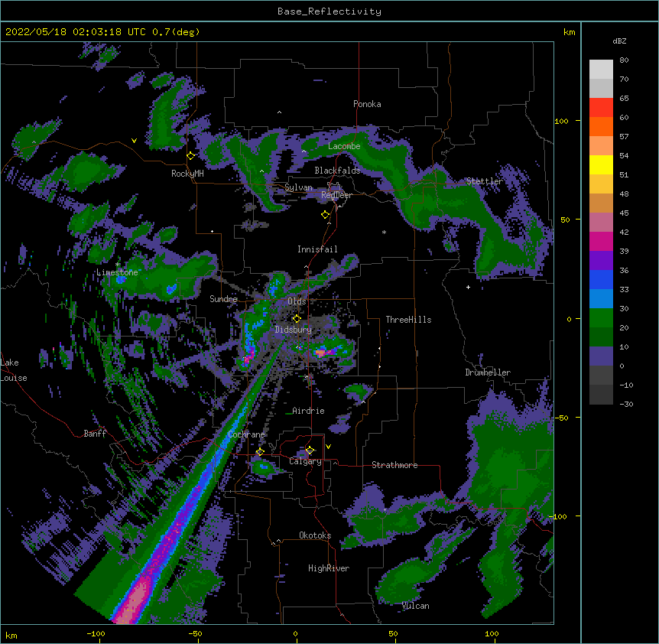Image resolution: width=659 pixels, height=644 pixels.
Task: Click the yellow radar marker near Olds
Action: pyautogui.click(x=297, y=319)
